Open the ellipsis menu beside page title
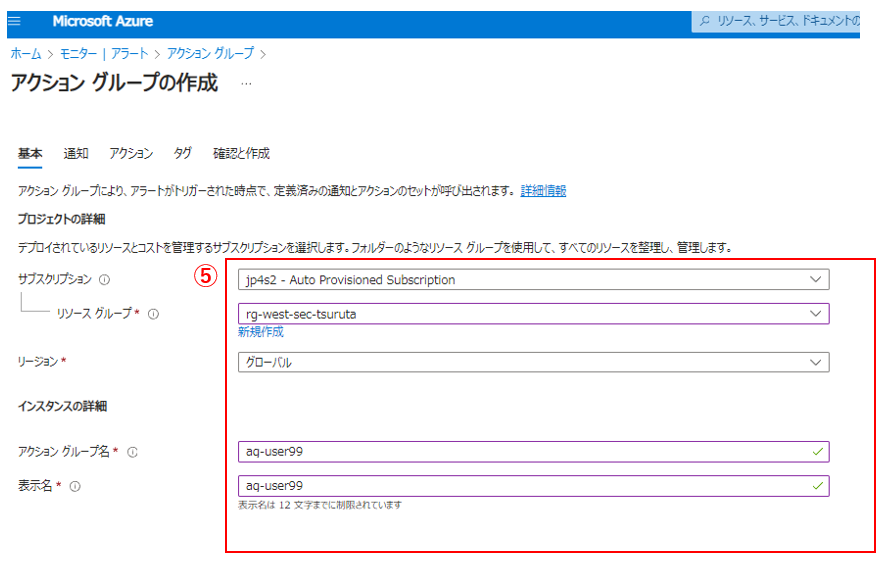Screen dimensions: 888x564 tap(246, 84)
